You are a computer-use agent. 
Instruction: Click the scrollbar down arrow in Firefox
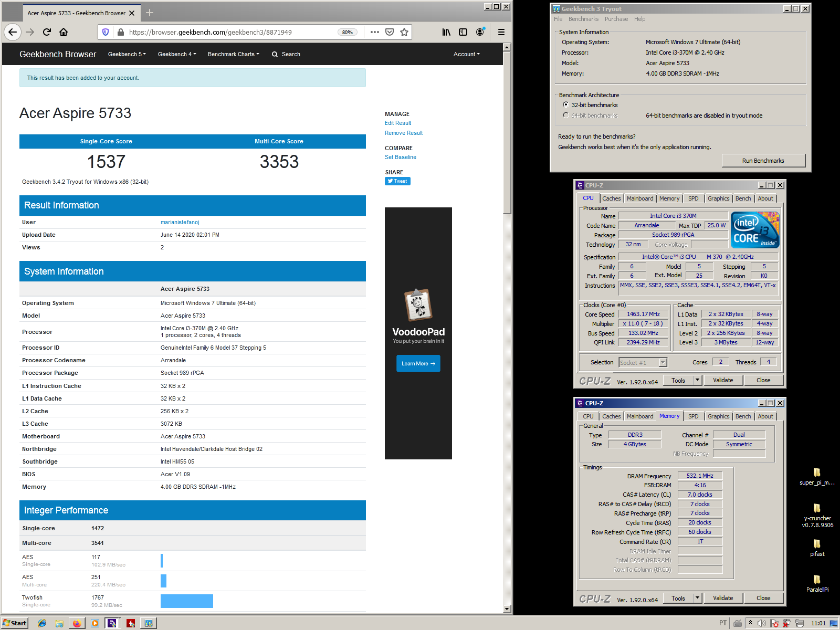coord(507,609)
